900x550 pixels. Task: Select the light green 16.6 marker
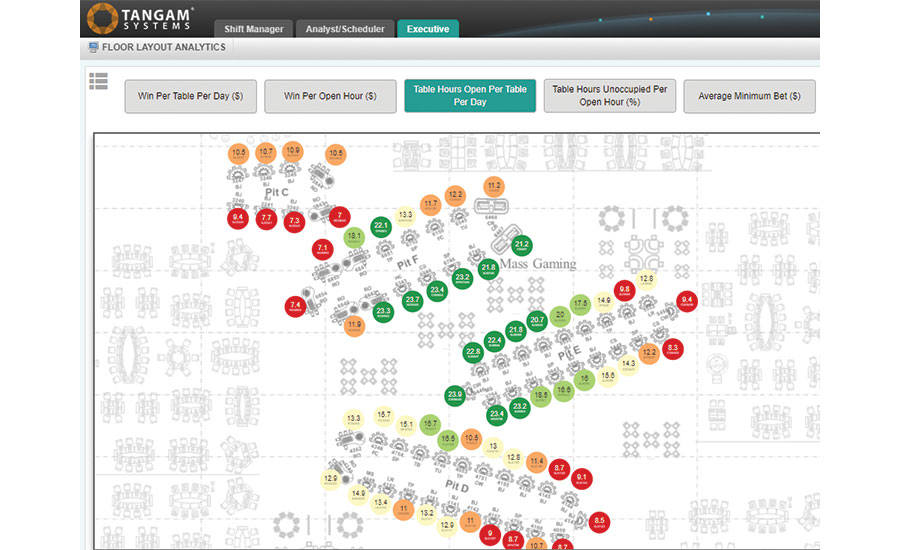point(564,391)
